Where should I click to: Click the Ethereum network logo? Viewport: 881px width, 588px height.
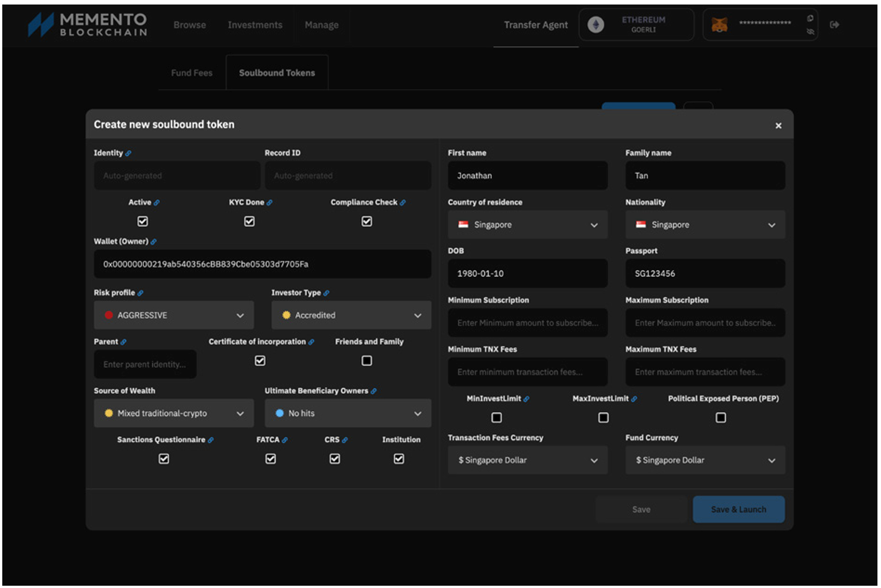click(596, 25)
